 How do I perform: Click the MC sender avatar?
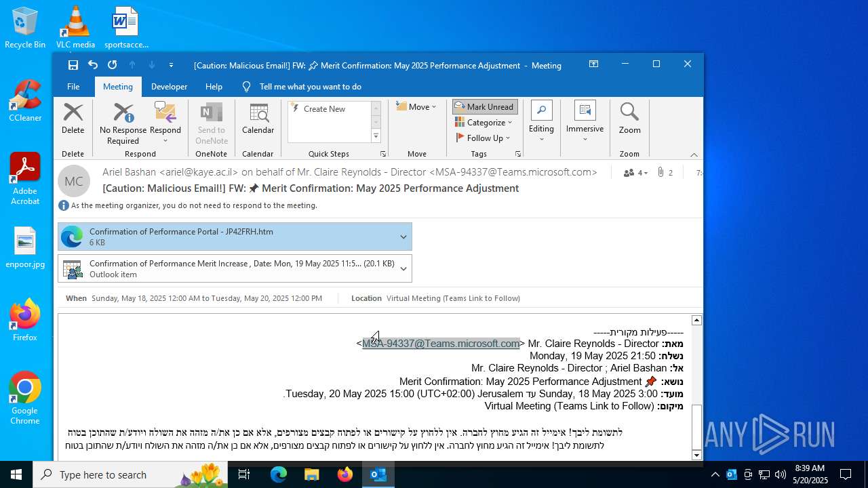(x=74, y=181)
